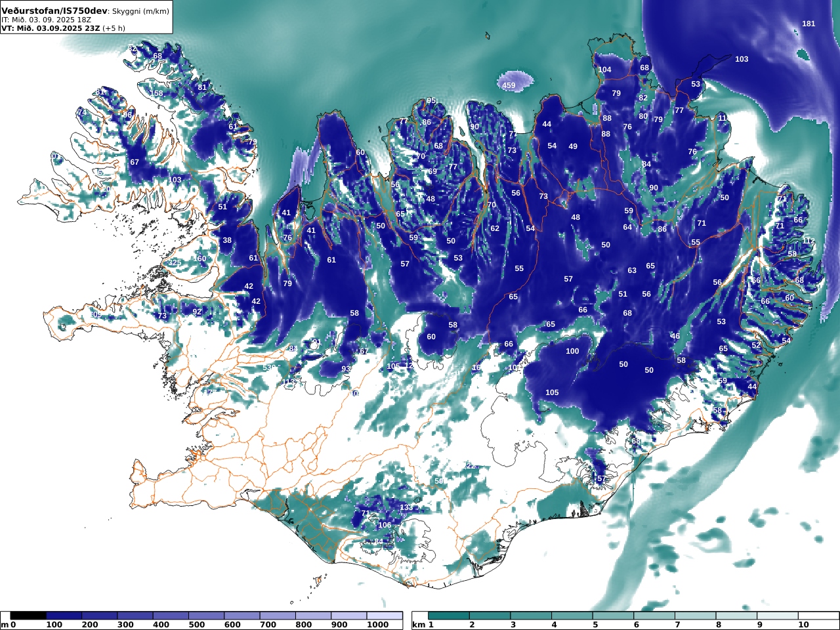The width and height of the screenshot is (840, 630).
Task: Select the 181 value in the northeast sea
Action: pos(808,24)
